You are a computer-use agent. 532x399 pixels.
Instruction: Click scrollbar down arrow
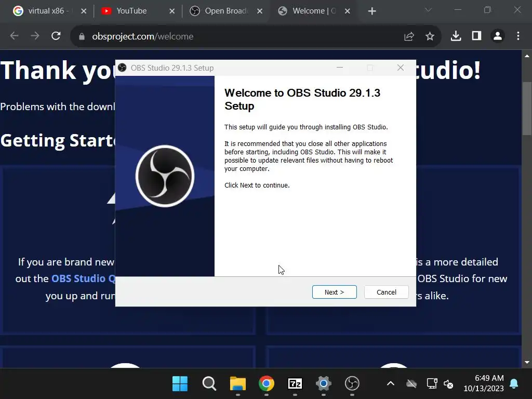(x=527, y=362)
